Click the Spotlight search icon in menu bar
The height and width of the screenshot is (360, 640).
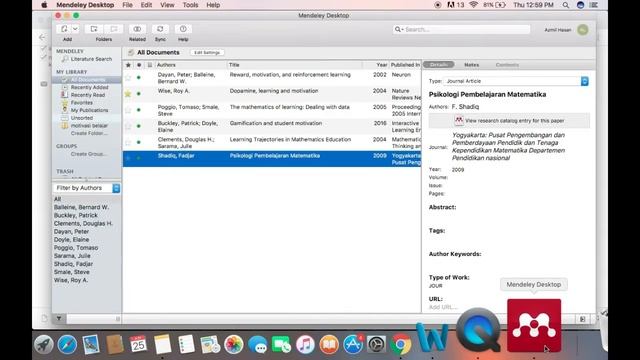pos(565,5)
